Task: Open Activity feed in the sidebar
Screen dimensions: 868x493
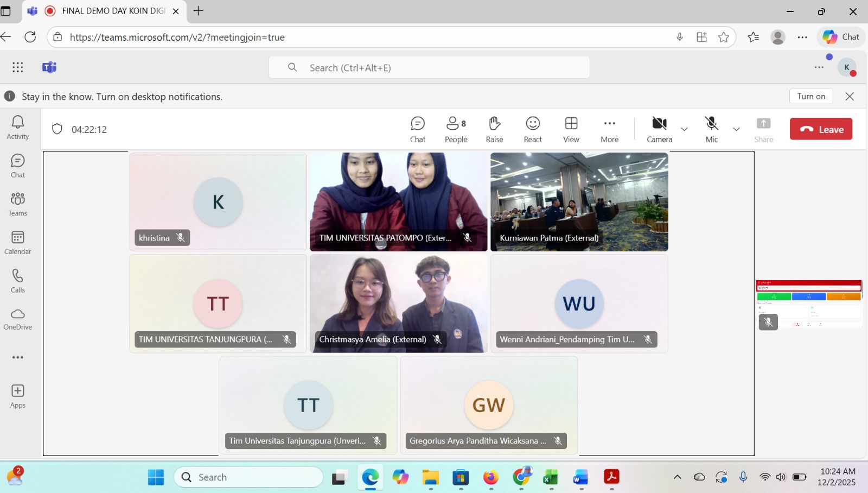Action: (x=18, y=128)
